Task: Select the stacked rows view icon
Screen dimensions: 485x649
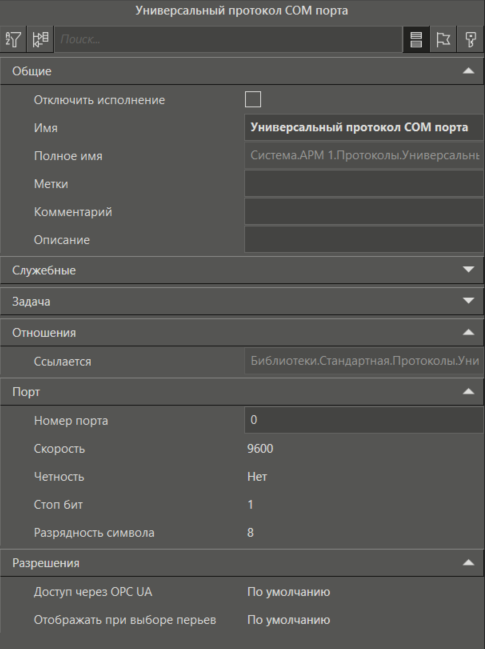Action: pyautogui.click(x=416, y=39)
